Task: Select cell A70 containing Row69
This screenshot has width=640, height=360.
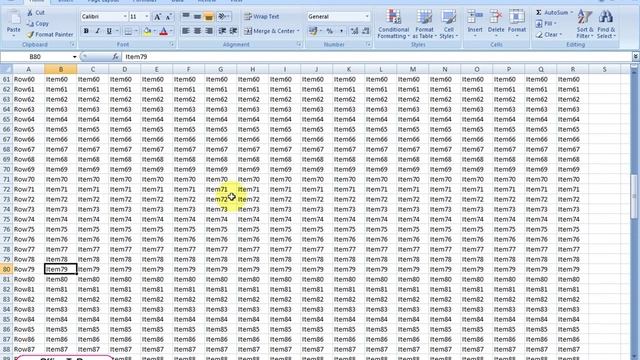Action: tap(28, 169)
